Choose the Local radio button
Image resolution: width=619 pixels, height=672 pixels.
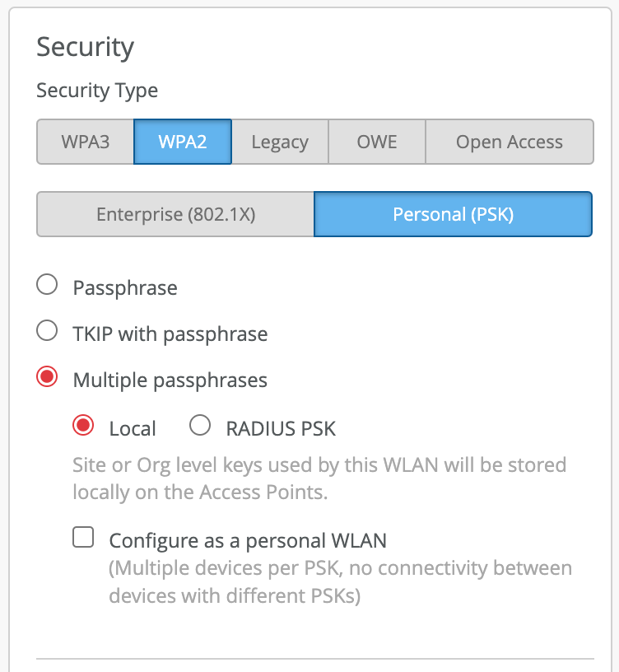(83, 425)
